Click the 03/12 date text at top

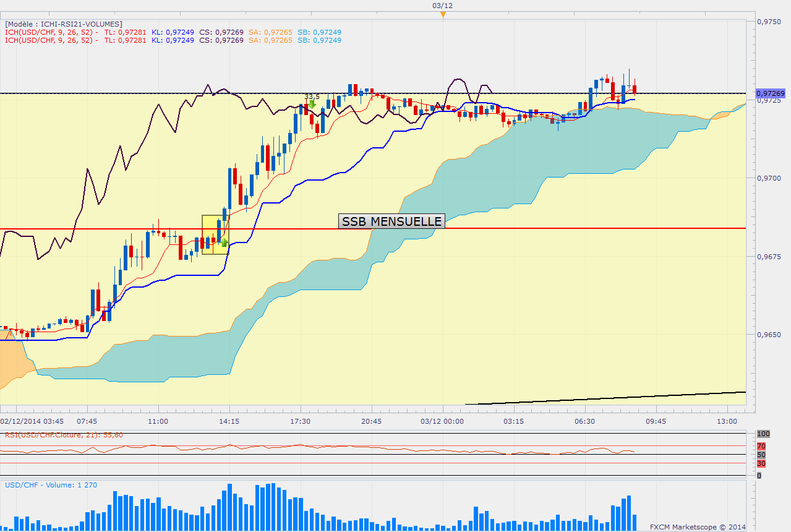point(443,5)
